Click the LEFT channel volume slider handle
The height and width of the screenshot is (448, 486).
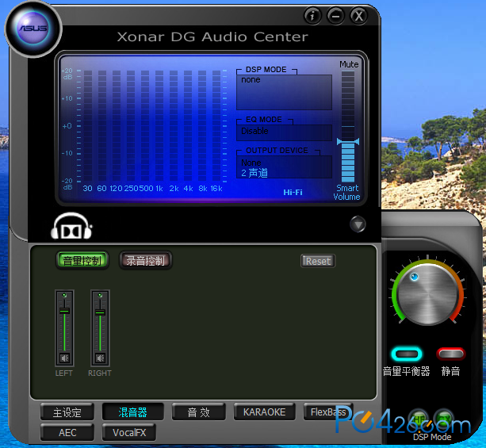(x=64, y=311)
